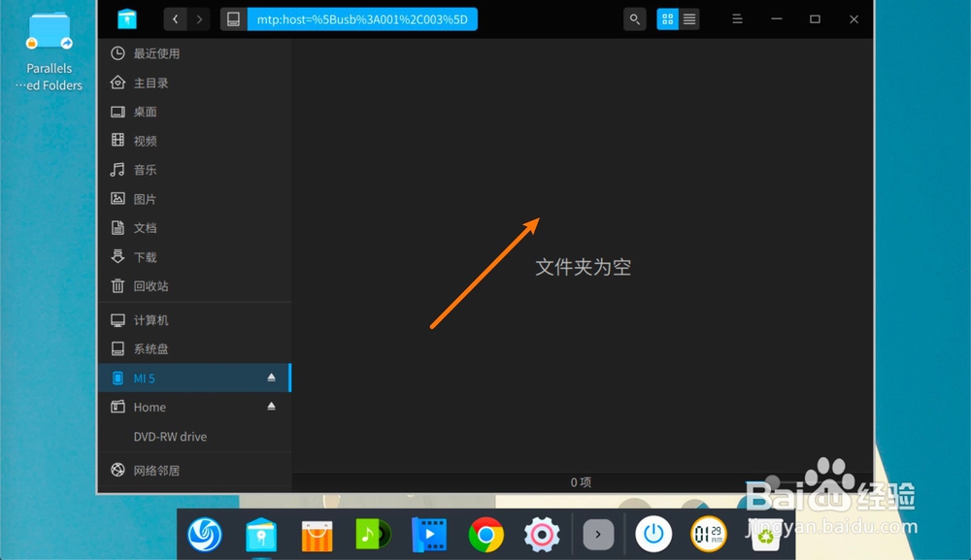Open 最近使用 recent files
The image size is (971, 560).
(x=194, y=53)
